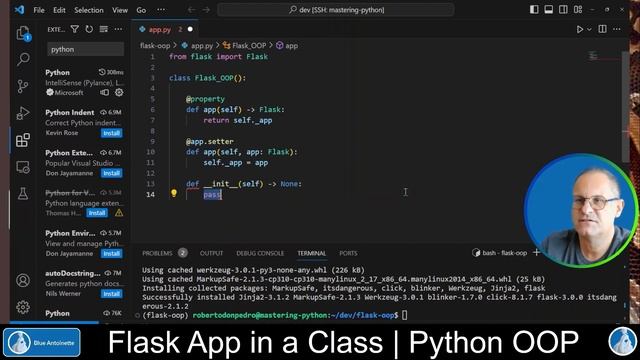Clear extensions search results icon
Viewport: 640px width, 360px height.
[104, 29]
